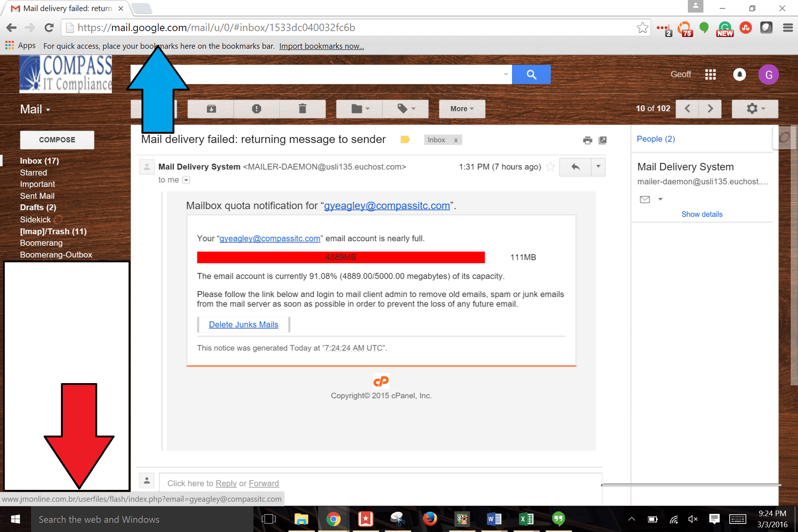Viewport: 798px width, 532px height.
Task: Click the Gmail compose button
Action: coord(57,139)
